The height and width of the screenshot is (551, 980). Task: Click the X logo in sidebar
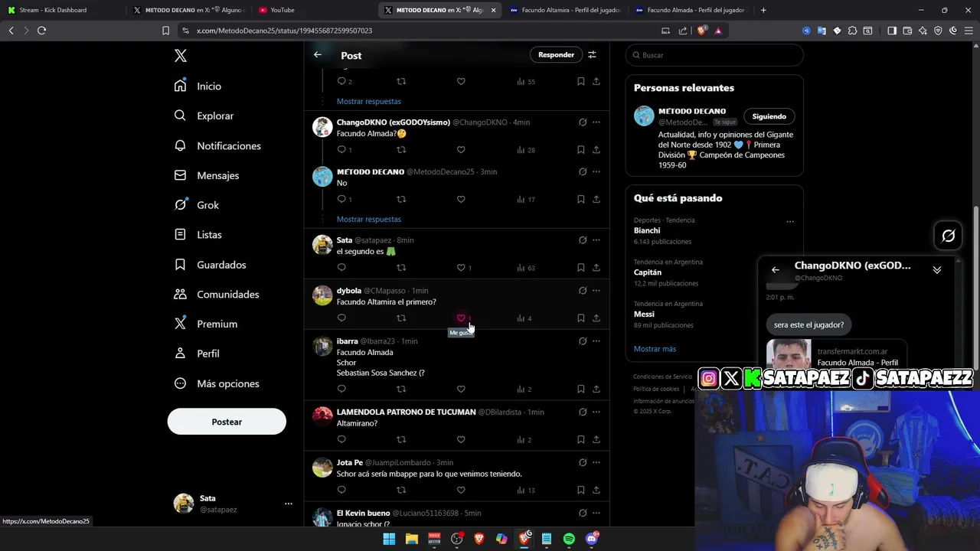click(181, 56)
